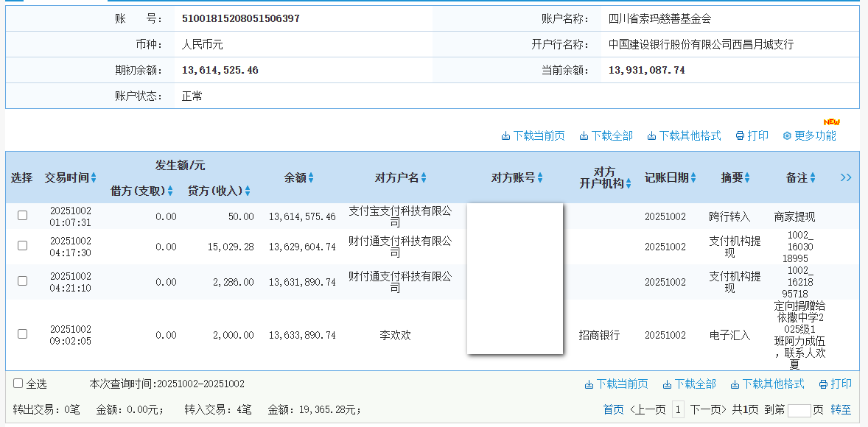Image resolution: width=868 pixels, height=427 pixels.
Task: Sort the 摘要 column with its arrows
Action: point(747,178)
